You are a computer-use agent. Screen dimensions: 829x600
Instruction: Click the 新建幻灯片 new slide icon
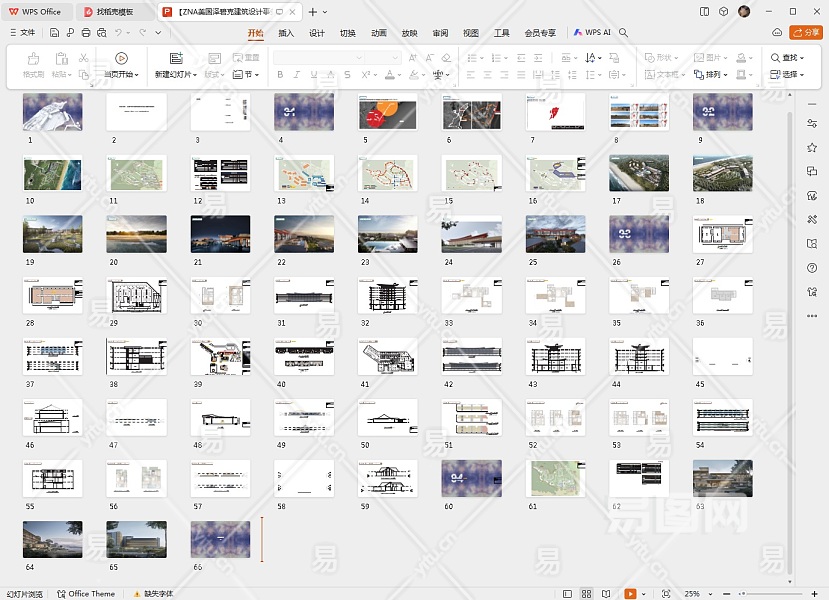click(176, 59)
